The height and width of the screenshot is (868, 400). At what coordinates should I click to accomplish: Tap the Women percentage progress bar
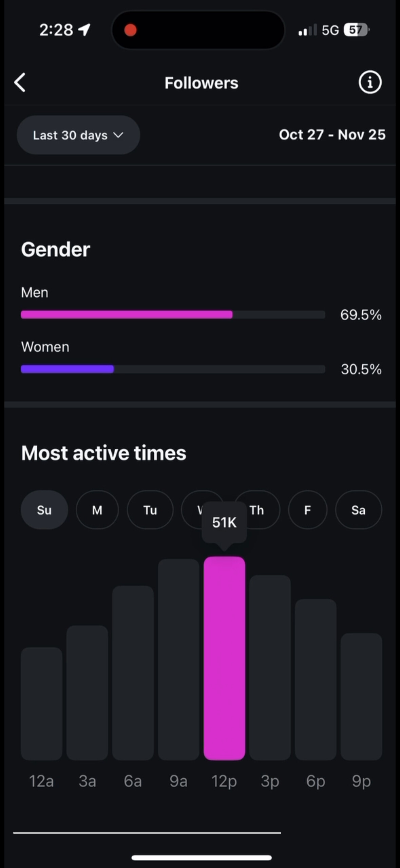pos(173,369)
